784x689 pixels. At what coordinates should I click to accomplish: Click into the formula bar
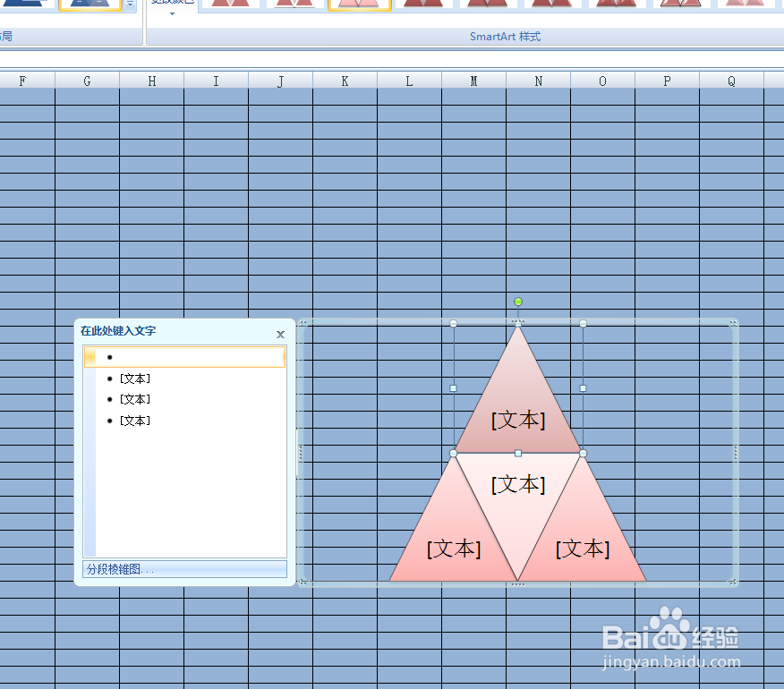(392, 59)
